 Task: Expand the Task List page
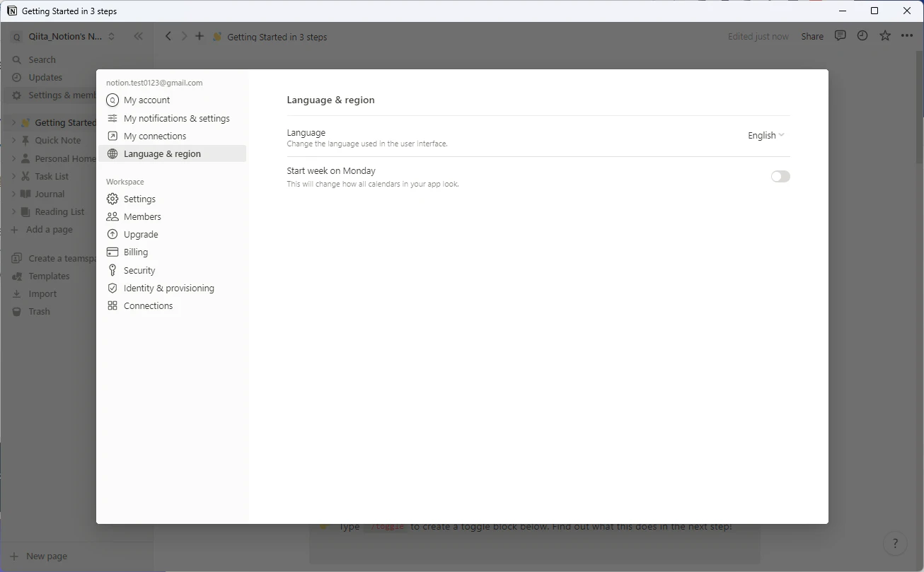point(13,176)
